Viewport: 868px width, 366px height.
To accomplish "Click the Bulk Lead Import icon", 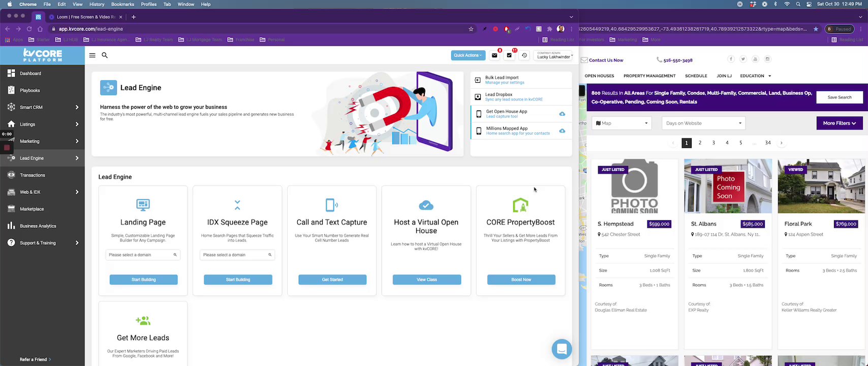I will pos(478,80).
